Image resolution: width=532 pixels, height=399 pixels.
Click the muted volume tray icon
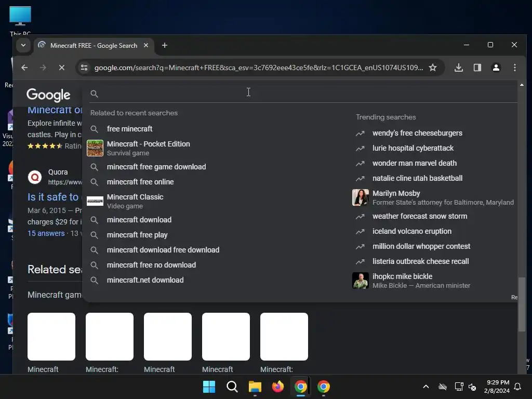click(472, 387)
